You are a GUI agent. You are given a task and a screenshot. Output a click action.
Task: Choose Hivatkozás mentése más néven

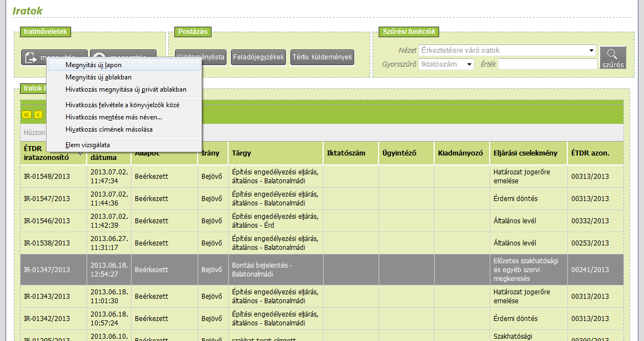[124, 117]
